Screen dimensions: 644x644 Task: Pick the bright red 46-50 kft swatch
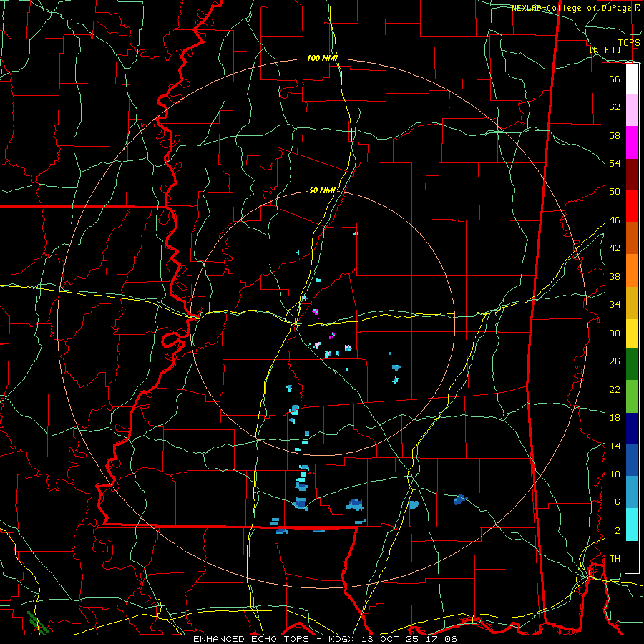pos(632,206)
